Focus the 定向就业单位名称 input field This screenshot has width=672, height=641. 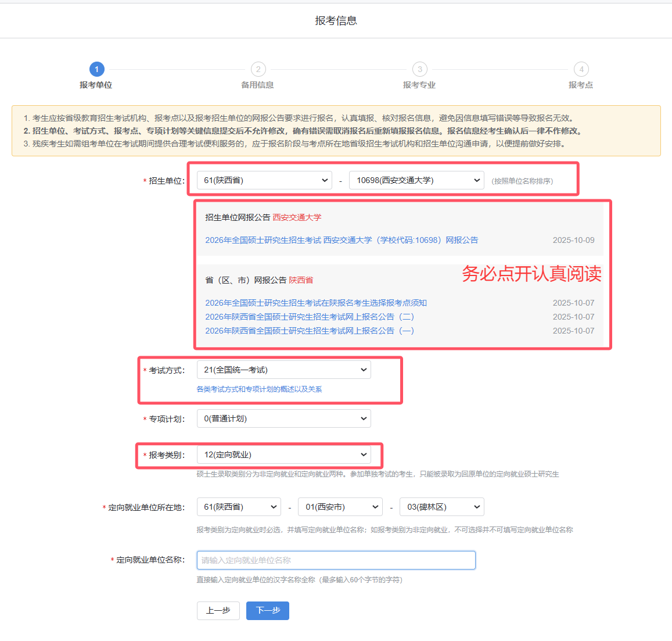[336, 560]
